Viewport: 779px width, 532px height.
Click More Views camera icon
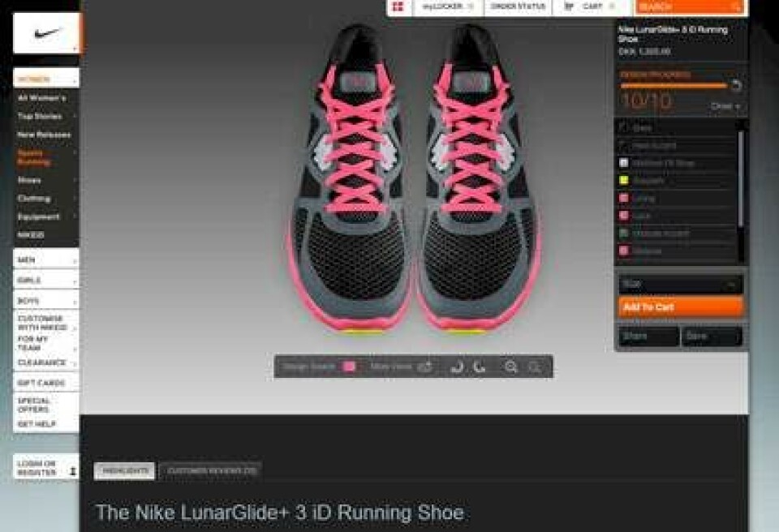click(x=424, y=367)
